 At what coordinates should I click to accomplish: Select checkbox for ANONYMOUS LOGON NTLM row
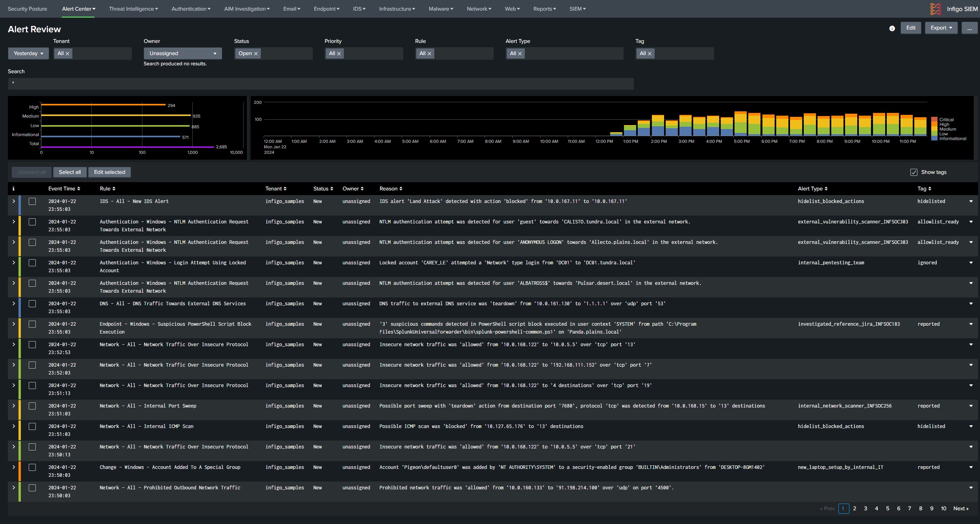(32, 242)
